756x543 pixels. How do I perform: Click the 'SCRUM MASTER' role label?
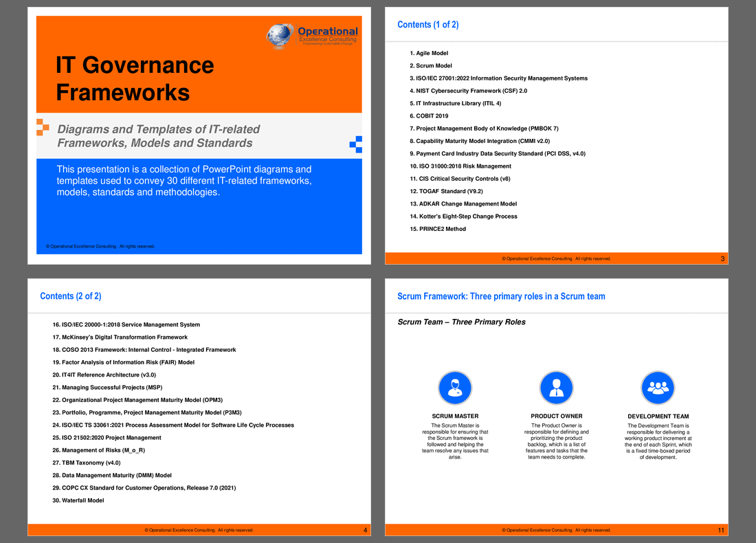(455, 416)
